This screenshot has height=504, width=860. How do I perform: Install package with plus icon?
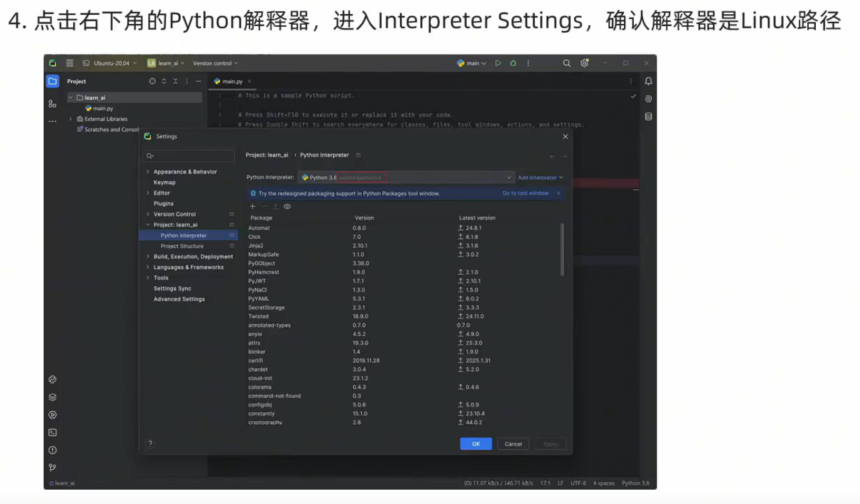pyautogui.click(x=253, y=207)
